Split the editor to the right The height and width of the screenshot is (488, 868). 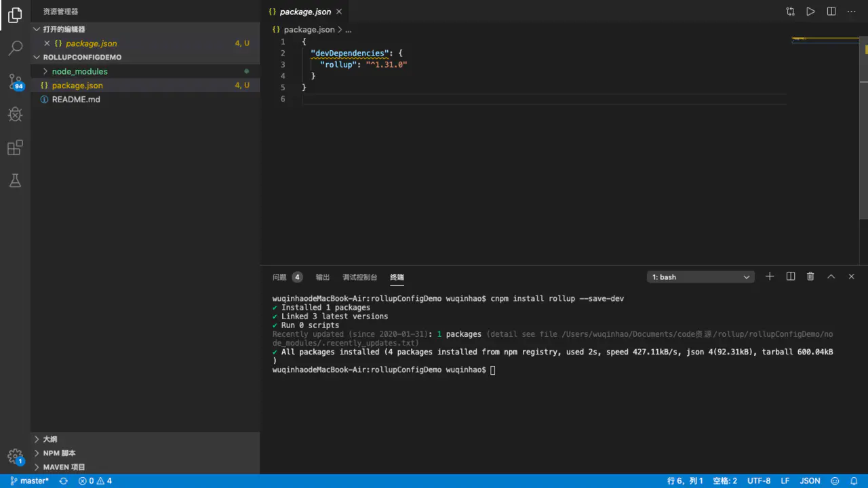(831, 12)
